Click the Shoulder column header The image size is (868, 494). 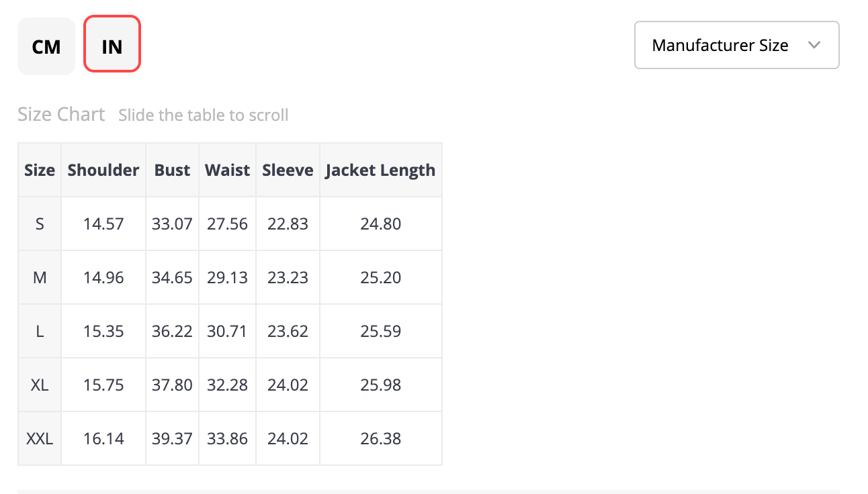103,170
